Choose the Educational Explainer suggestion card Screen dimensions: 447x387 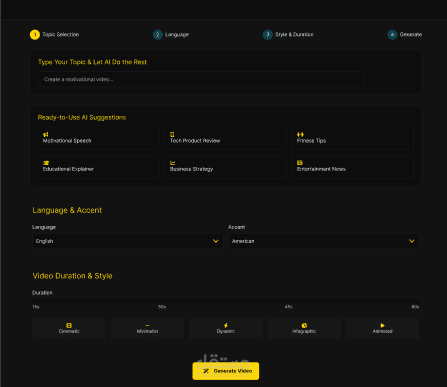98,166
